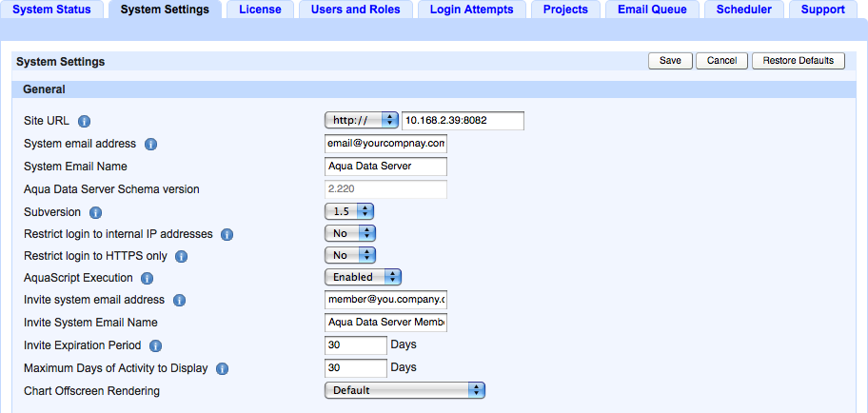868x413 pixels.
Task: Click the "Chart Offscreen Rendering" label
Action: 92,391
